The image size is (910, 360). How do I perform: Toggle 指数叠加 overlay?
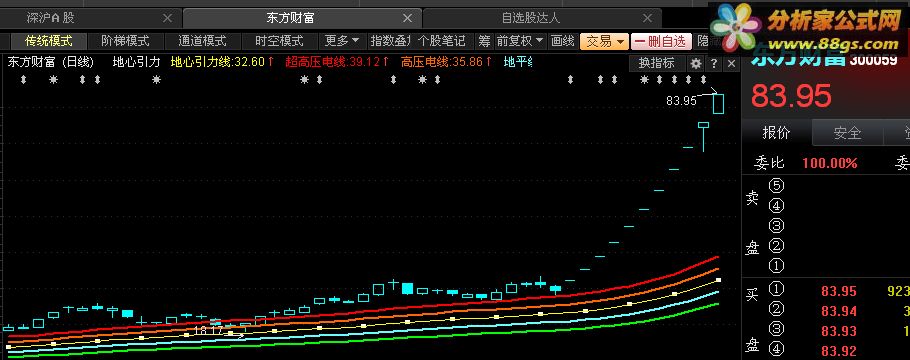click(390, 41)
